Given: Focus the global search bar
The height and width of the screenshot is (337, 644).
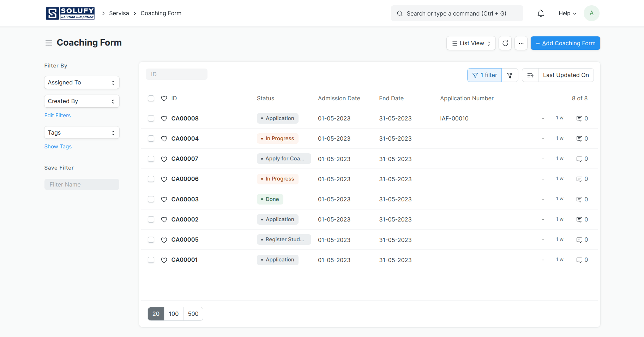Looking at the screenshot, I should [x=457, y=13].
